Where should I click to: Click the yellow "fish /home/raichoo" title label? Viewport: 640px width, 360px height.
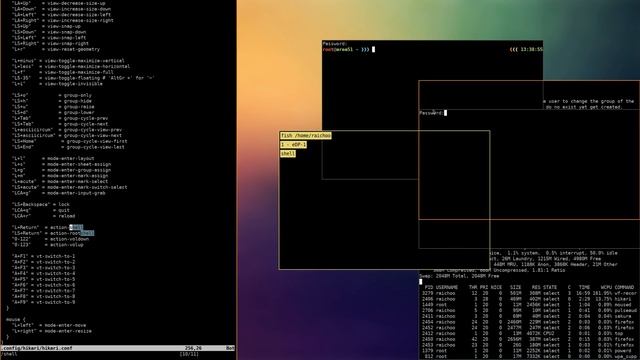coord(306,136)
